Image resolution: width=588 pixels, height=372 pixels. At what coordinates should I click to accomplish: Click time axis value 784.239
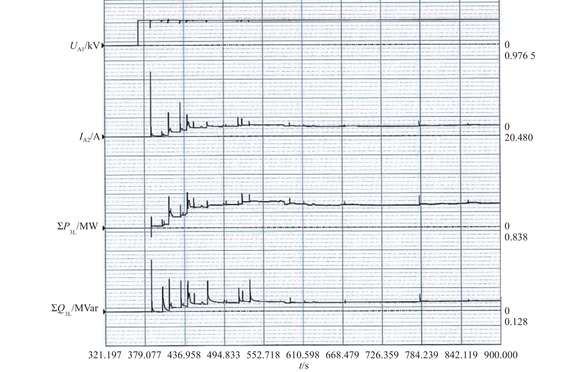click(422, 355)
